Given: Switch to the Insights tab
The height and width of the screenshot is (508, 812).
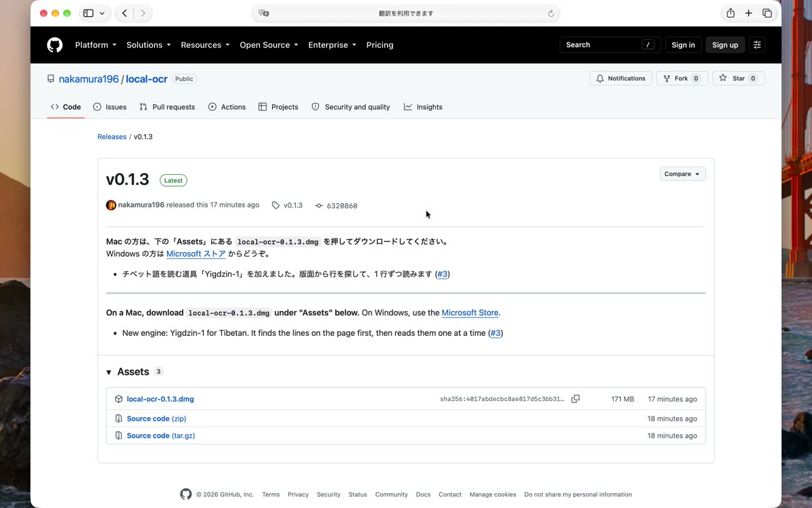Looking at the screenshot, I should point(423,107).
